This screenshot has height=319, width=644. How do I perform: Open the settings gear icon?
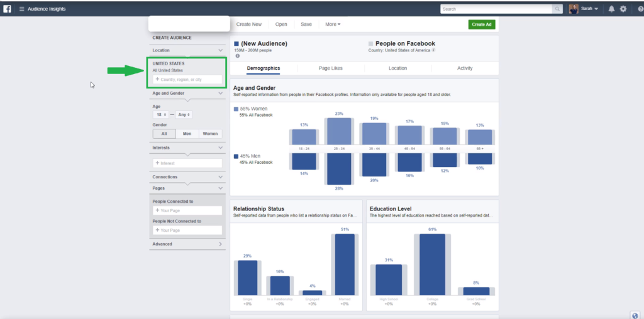point(623,9)
